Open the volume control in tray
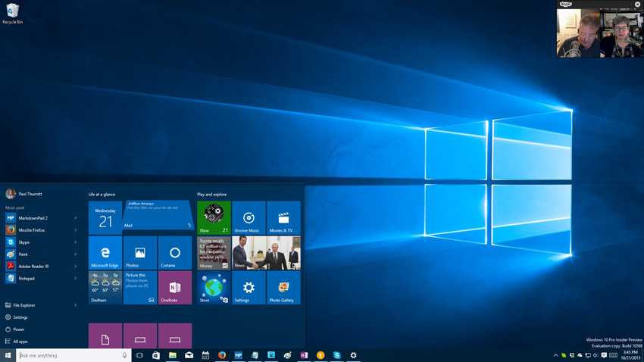Viewport: 644px width, 362px height. tap(596, 355)
